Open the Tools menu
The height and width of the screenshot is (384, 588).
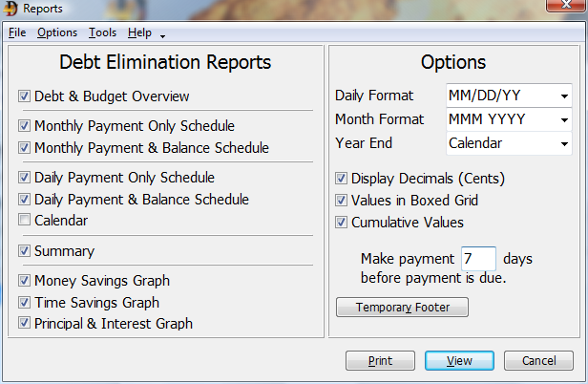pyautogui.click(x=102, y=32)
